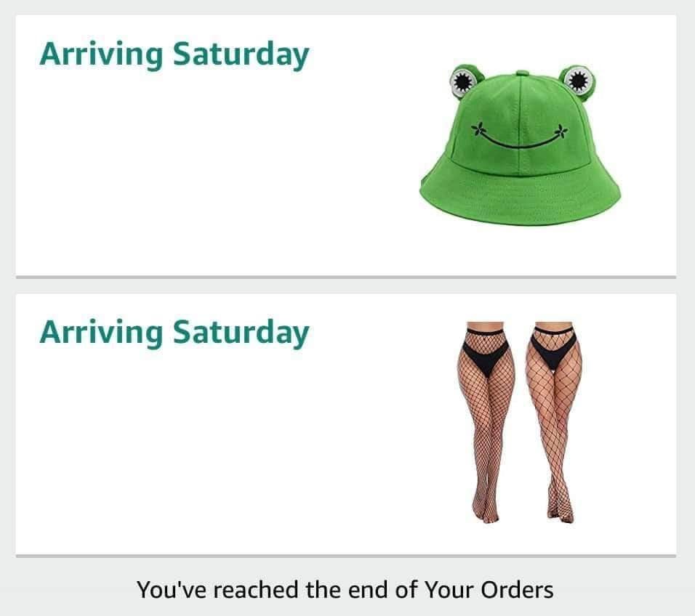This screenshot has height=616, width=695.
Task: Click the button on top of the frog hat
Action: (523, 73)
